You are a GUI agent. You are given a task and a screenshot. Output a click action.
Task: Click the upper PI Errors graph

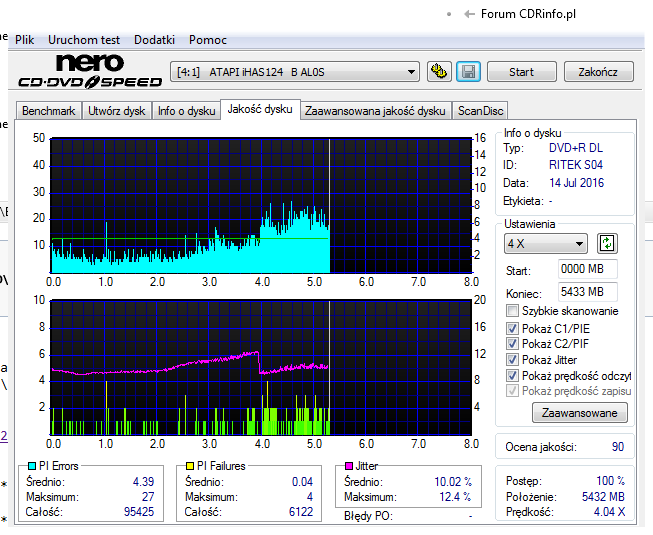(x=261, y=205)
